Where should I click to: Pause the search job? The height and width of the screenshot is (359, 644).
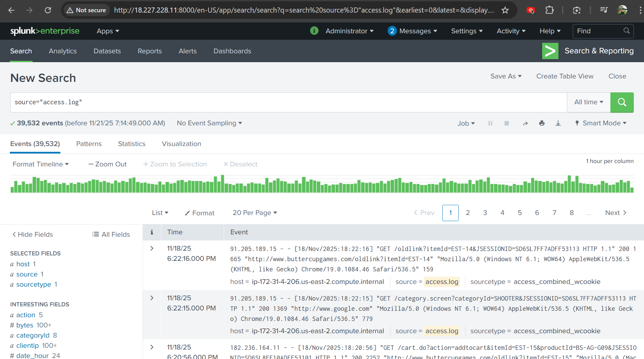pos(490,123)
